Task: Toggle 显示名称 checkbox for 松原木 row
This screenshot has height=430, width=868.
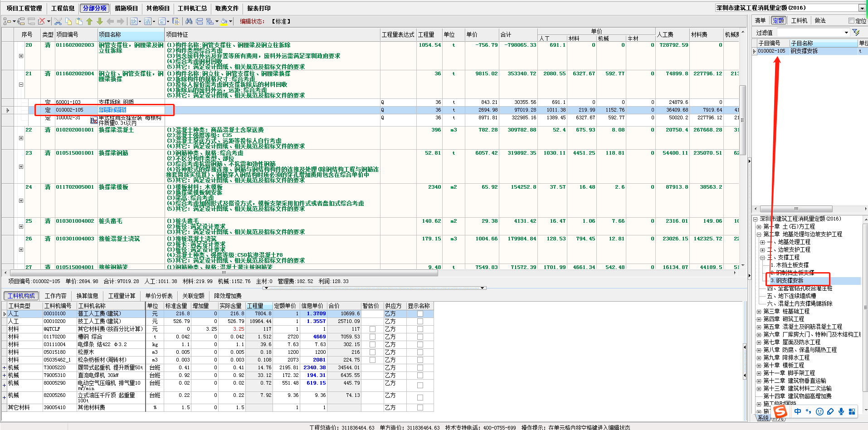Action: [420, 352]
